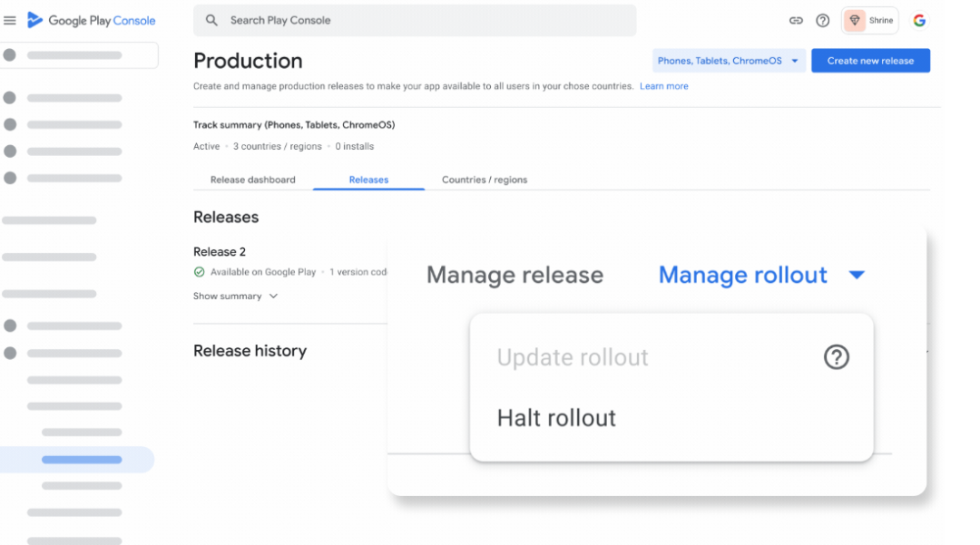
Task: Open Countries / regions tab
Action: pyautogui.click(x=485, y=180)
